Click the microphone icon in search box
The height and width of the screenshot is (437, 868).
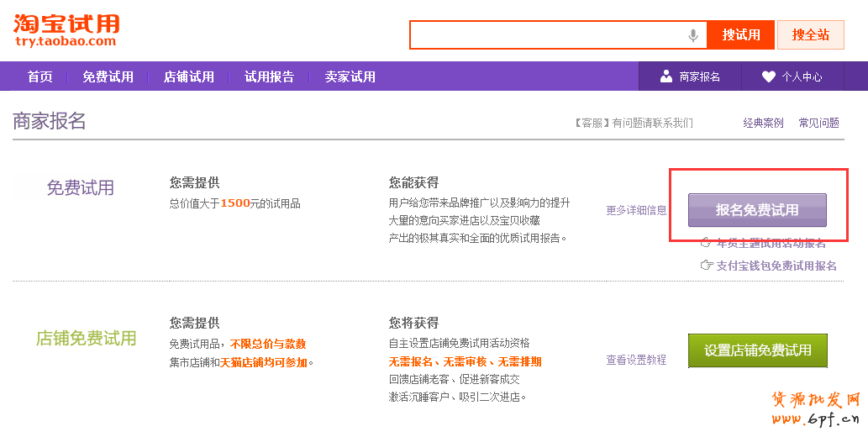tap(693, 35)
